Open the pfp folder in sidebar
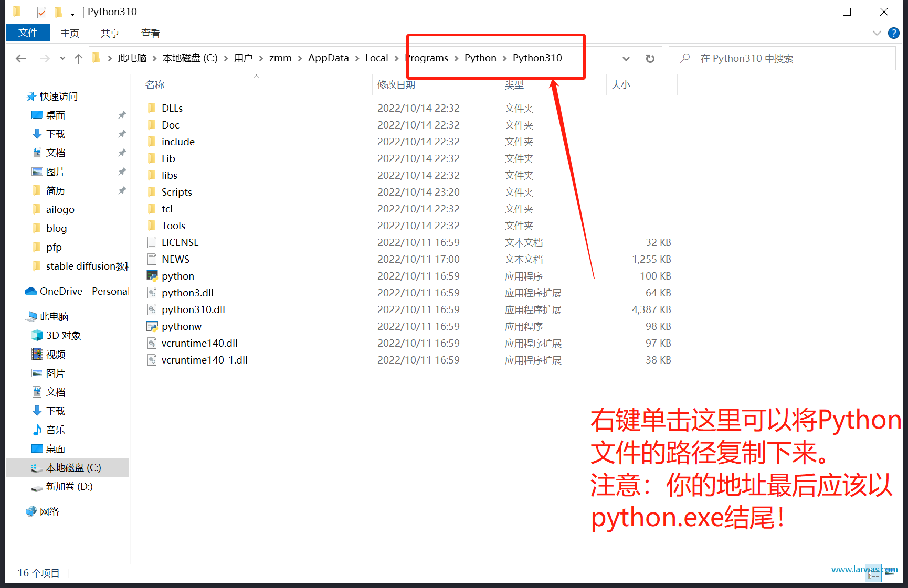The image size is (908, 588). click(54, 247)
